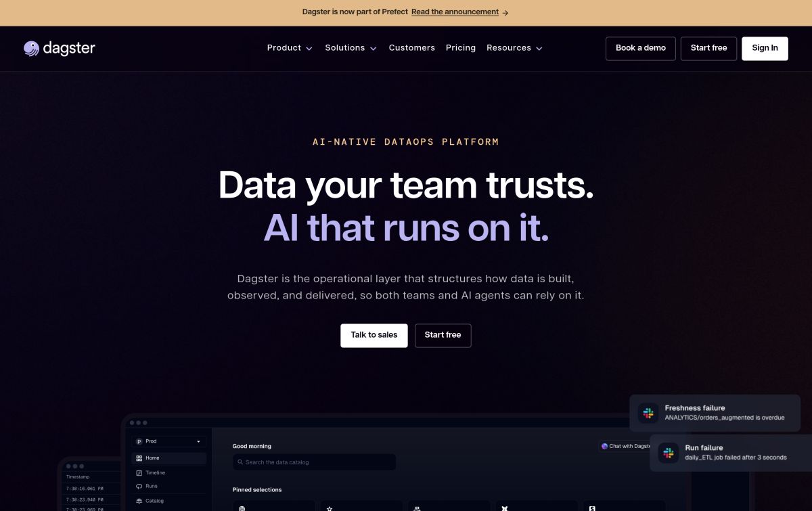This screenshot has width=812, height=511.
Task: Expand the Resources dropdown chevron
Action: (539, 49)
